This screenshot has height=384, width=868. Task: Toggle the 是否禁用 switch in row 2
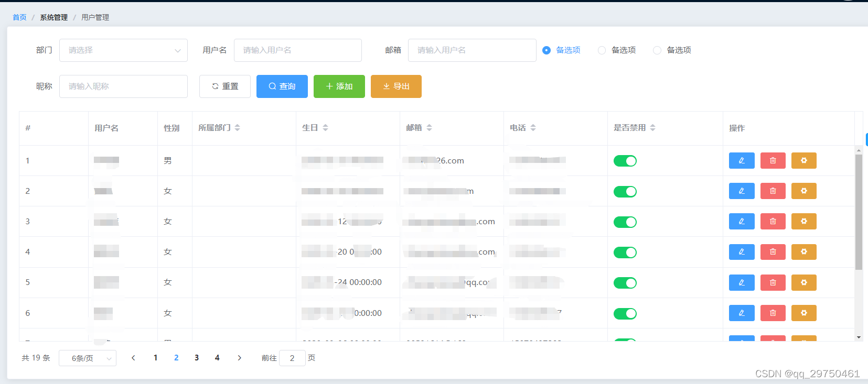[x=625, y=192]
